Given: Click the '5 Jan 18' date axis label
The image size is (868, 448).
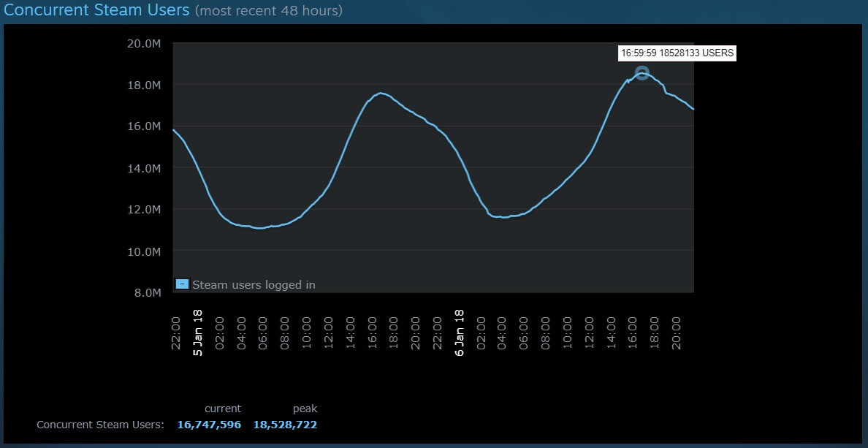Looking at the screenshot, I should 197,332.
